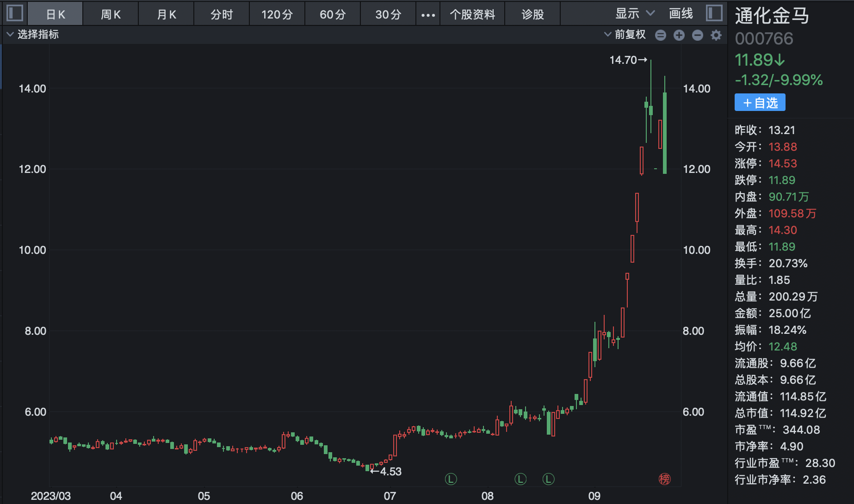The width and height of the screenshot is (854, 504).
Task: Click the red 榜 marker on the chart
Action: pos(664,479)
